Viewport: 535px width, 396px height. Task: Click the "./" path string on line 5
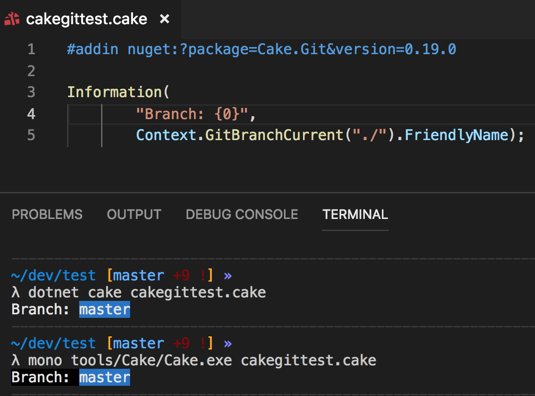pyautogui.click(x=370, y=135)
